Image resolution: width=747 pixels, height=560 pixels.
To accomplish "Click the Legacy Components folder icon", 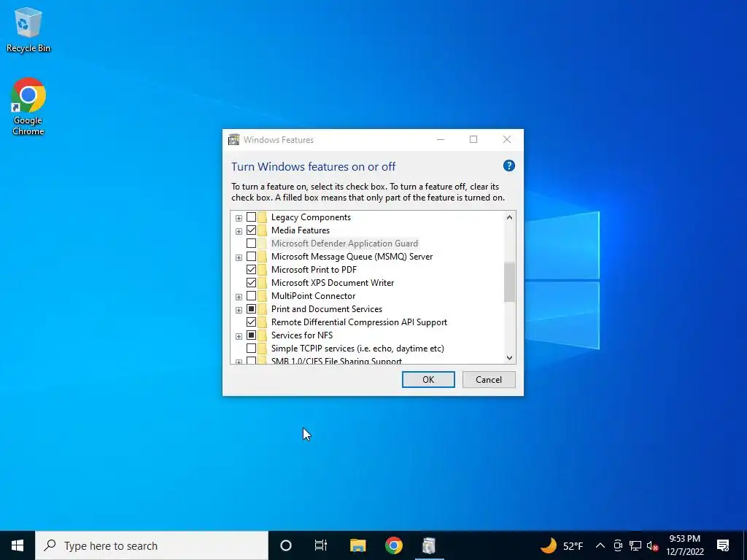I will [262, 217].
